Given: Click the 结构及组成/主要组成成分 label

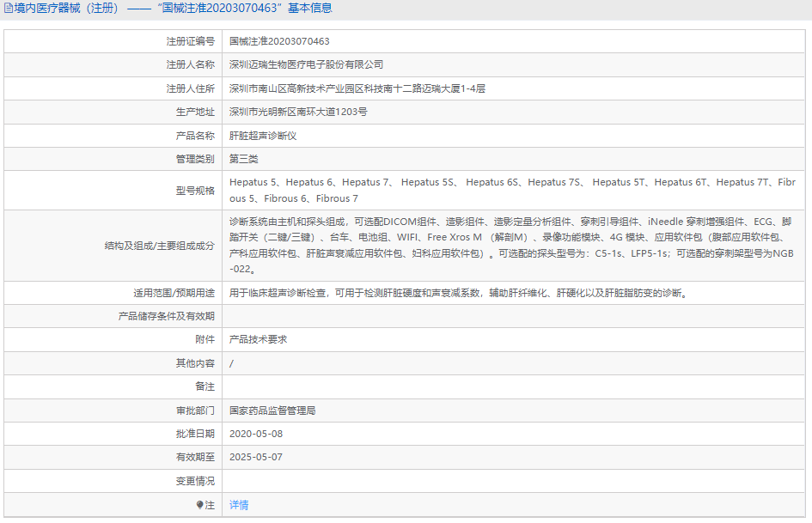Looking at the screenshot, I should [160, 246].
